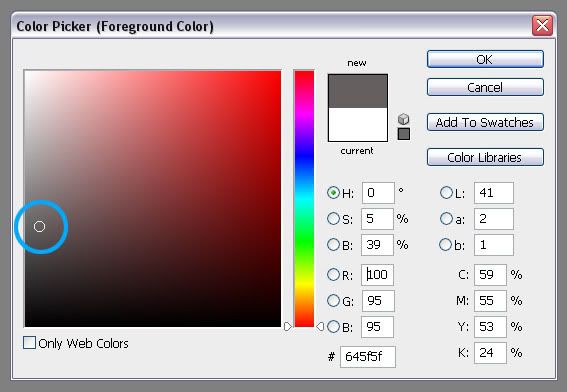Screen dimensions: 567x392
Task: Close the Color Picker dialog
Action: [x=542, y=25]
